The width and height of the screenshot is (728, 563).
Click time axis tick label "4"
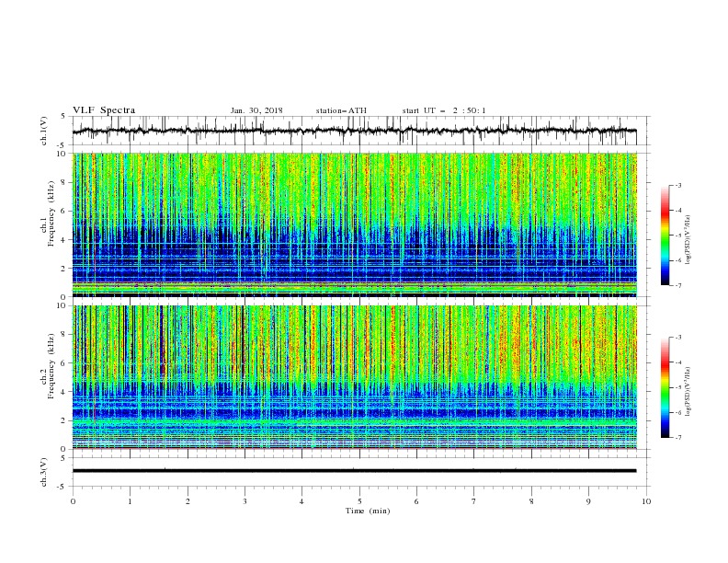point(301,501)
